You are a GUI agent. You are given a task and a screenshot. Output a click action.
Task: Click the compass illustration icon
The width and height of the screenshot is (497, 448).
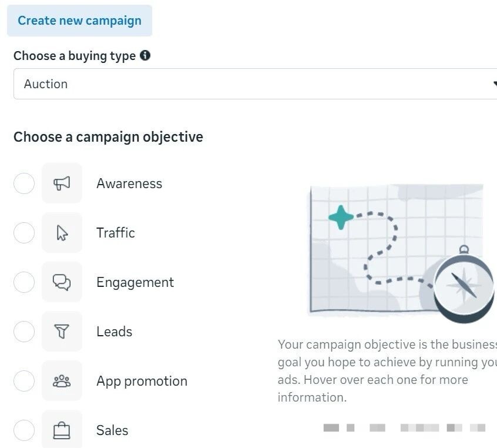(463, 285)
